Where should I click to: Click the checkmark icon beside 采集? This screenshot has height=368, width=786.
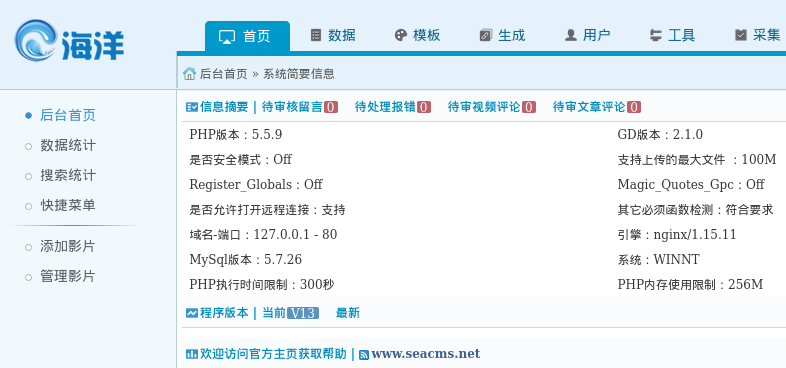(740, 35)
